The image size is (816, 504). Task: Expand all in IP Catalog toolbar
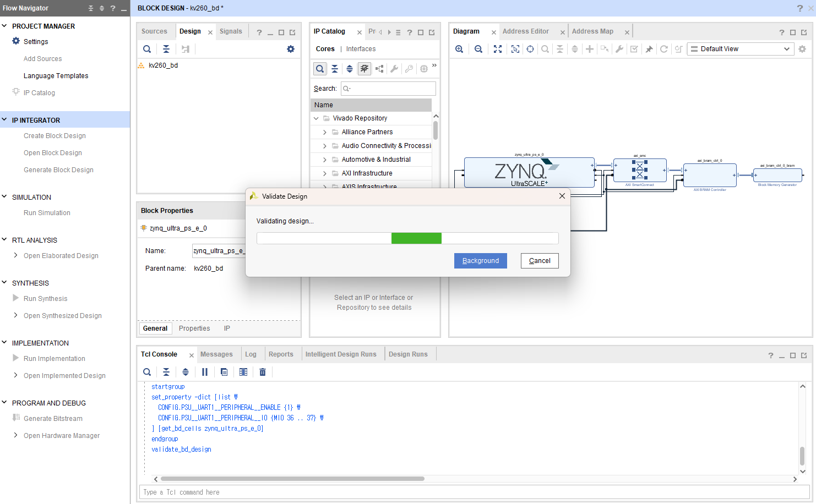350,69
